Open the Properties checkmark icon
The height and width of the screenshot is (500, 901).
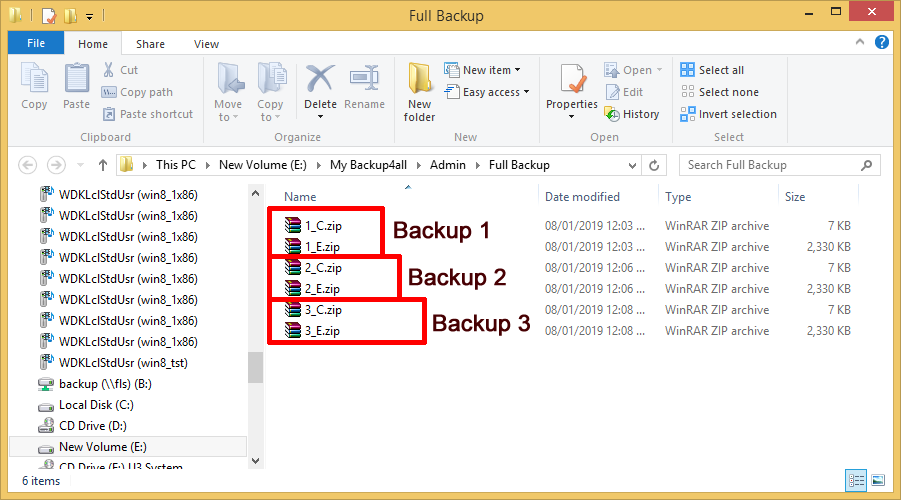click(572, 78)
